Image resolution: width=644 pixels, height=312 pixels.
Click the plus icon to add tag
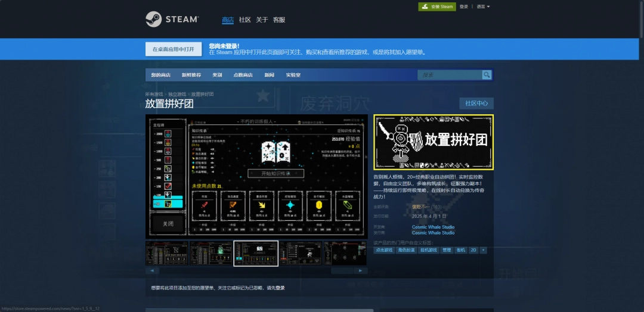pyautogui.click(x=483, y=250)
